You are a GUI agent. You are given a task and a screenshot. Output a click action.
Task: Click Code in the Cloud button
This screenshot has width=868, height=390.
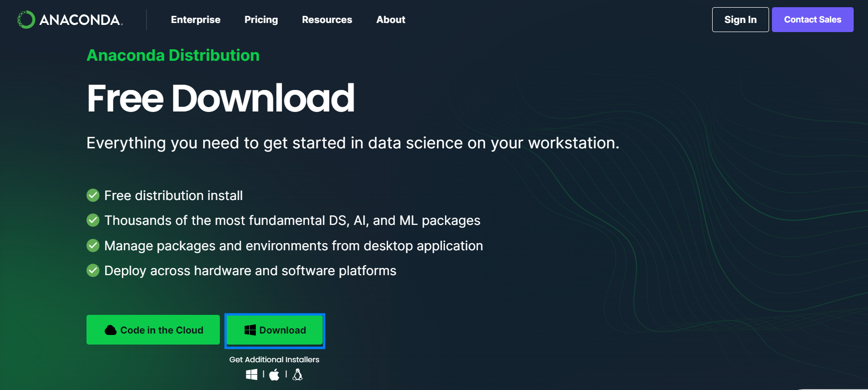point(153,330)
